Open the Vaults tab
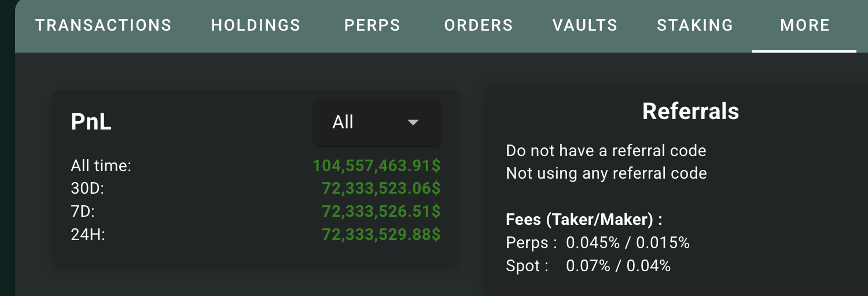 (x=585, y=25)
